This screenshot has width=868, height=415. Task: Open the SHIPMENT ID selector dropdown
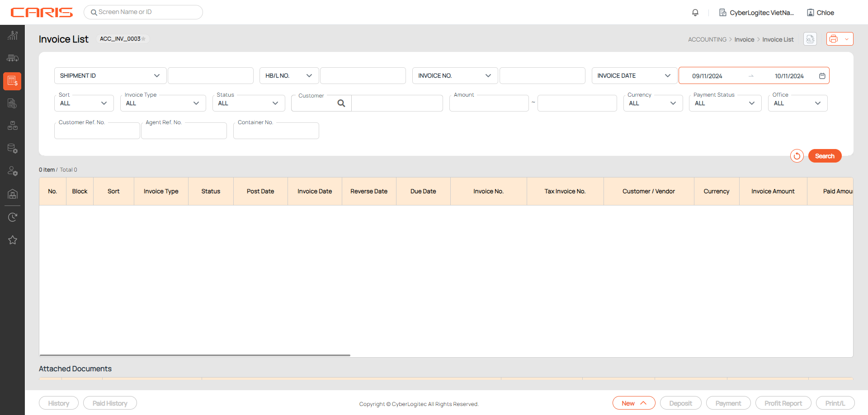tap(110, 76)
